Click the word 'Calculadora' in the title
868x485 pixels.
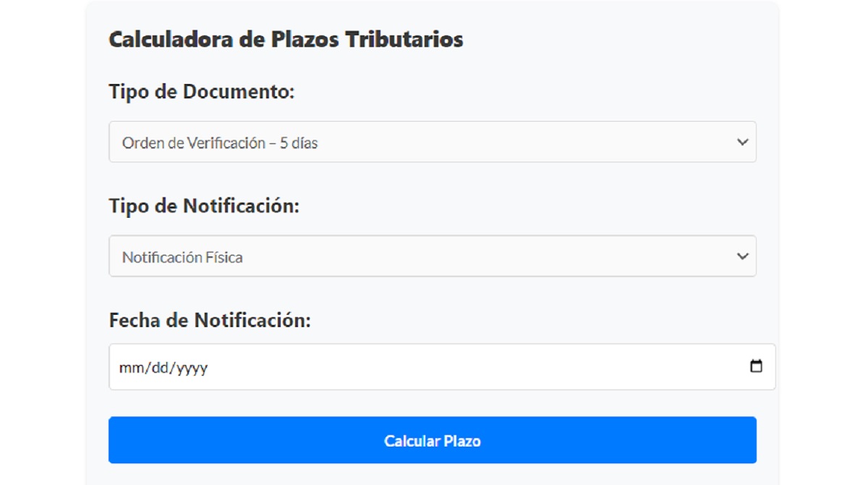click(x=171, y=39)
